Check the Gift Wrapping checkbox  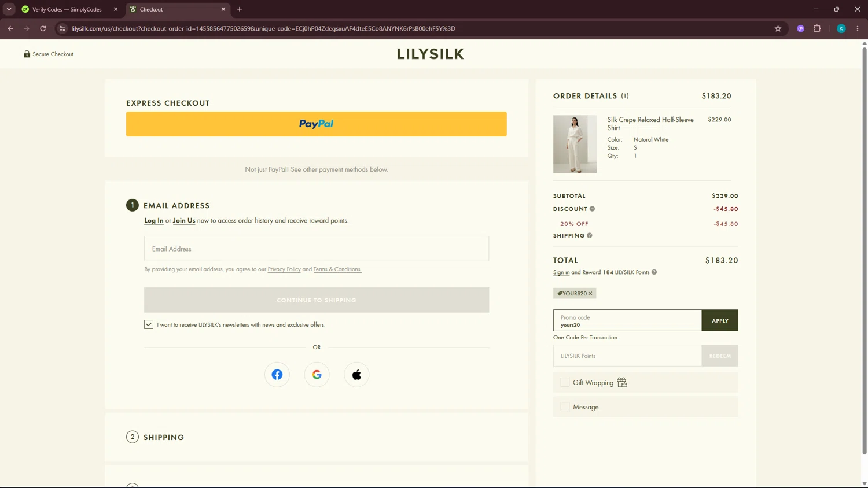(565, 382)
